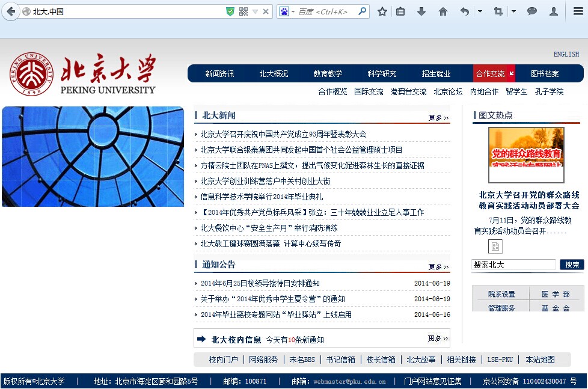This screenshot has width=588, height=389.
Task: Open the 未名BBS footer link
Action: tap(302, 360)
